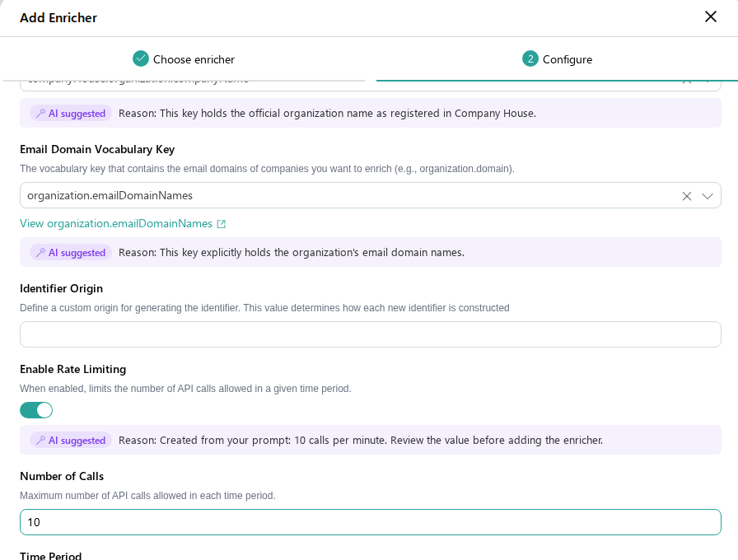Click the Enable Rate Limiting label
The height and width of the screenshot is (560, 738).
pos(73,370)
